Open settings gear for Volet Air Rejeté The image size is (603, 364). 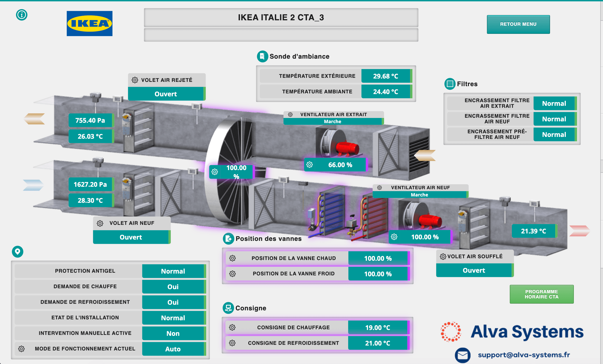[135, 80]
